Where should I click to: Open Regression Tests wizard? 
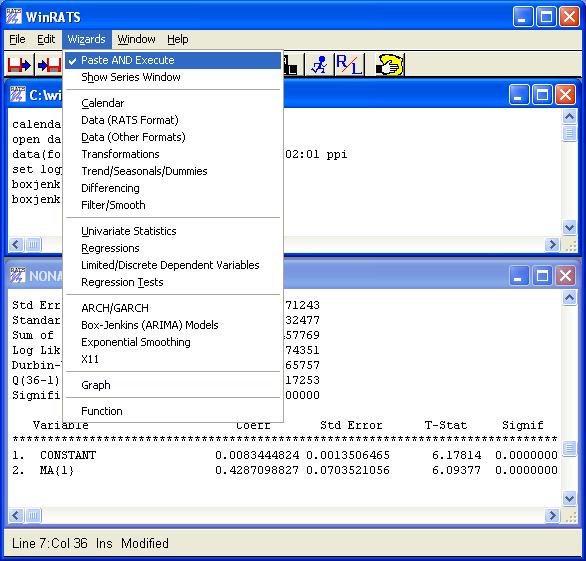click(173, 282)
